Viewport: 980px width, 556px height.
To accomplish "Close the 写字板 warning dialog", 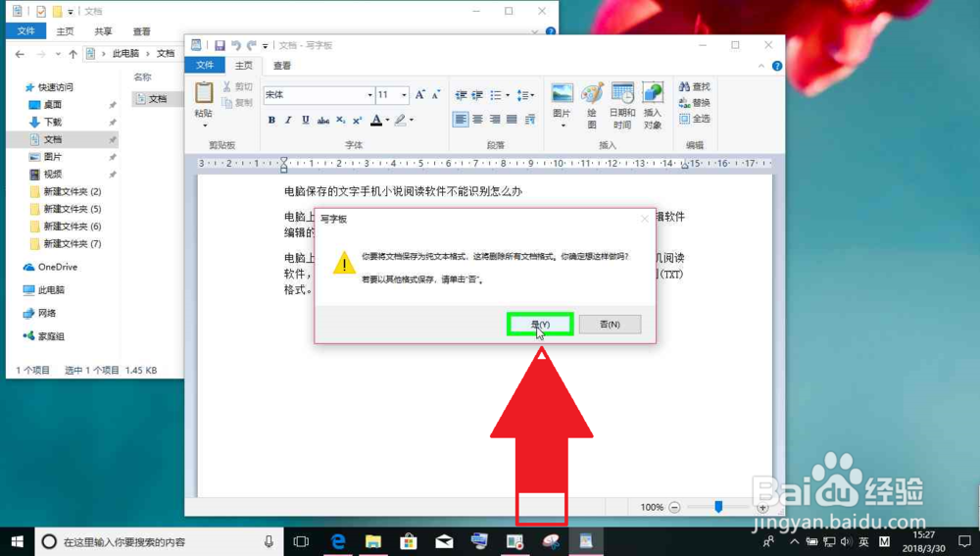I will pos(645,219).
